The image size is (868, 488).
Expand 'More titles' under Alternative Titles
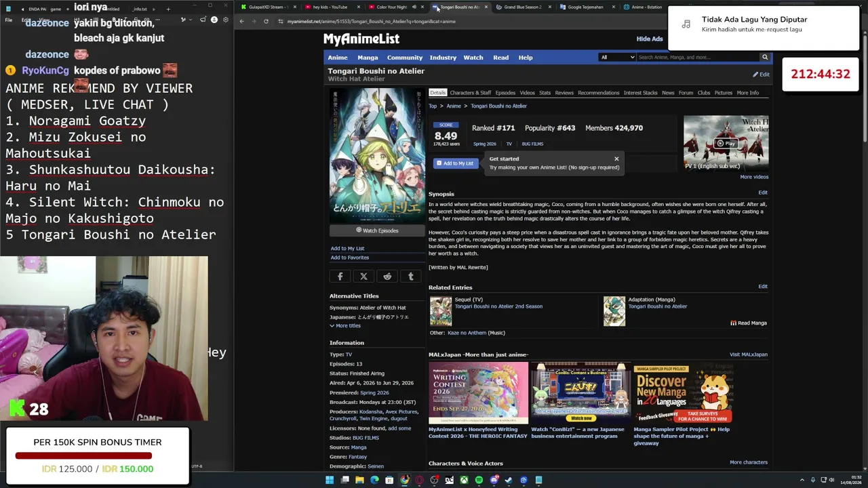tap(345, 326)
